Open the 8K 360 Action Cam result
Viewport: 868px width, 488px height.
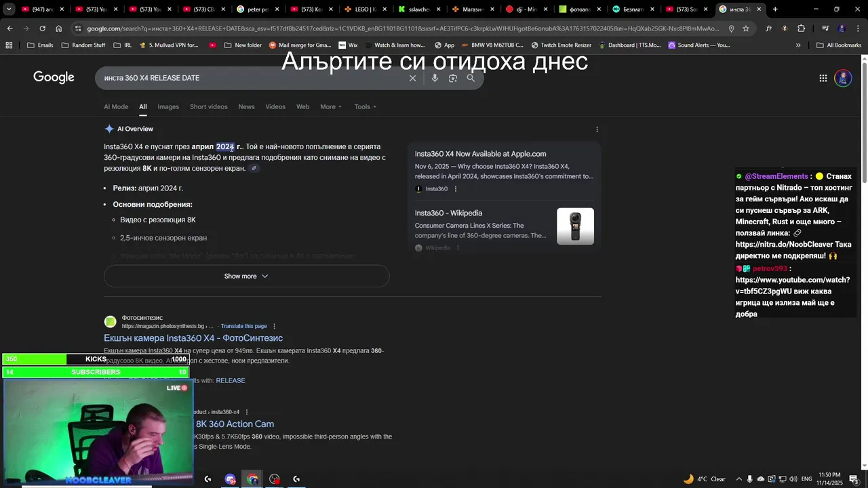[x=235, y=424]
